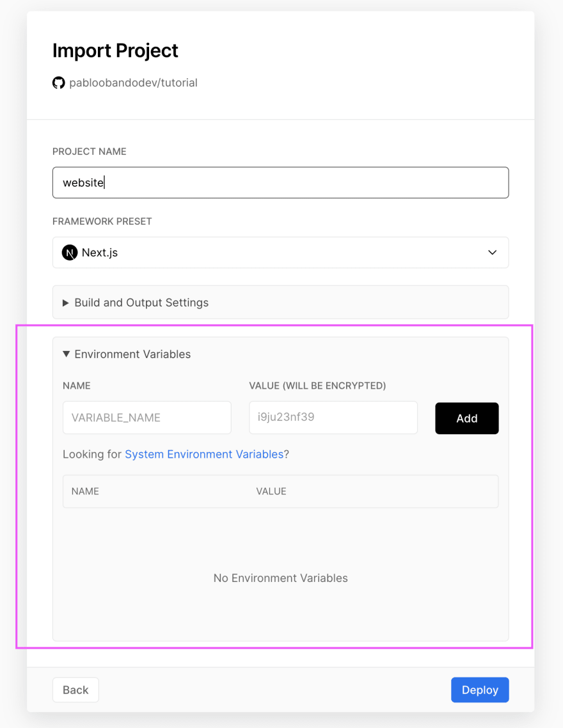The image size is (563, 728).
Task: Collapse the Environment Variables triangle
Action: 67,354
